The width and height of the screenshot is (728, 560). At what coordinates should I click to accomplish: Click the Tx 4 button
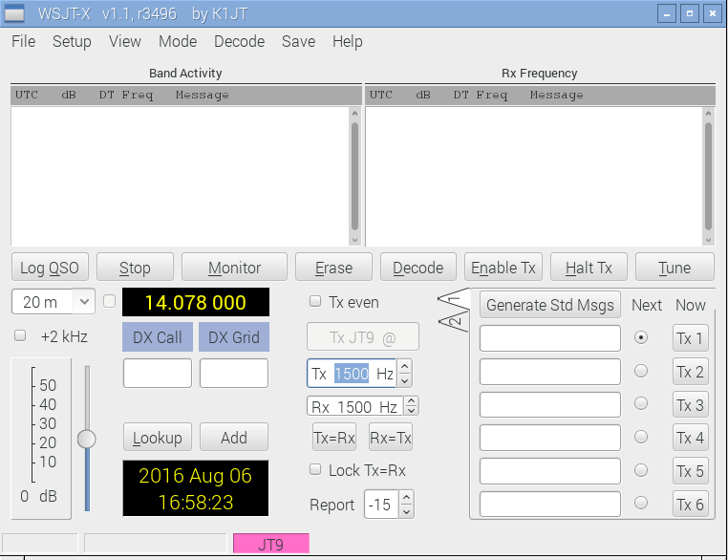[691, 438]
